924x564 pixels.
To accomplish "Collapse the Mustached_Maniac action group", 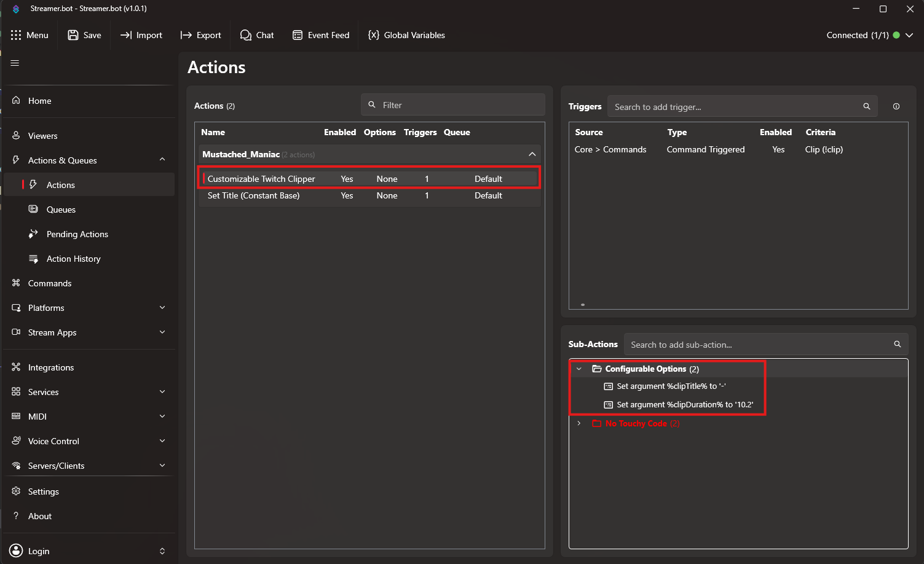I will pyautogui.click(x=532, y=154).
